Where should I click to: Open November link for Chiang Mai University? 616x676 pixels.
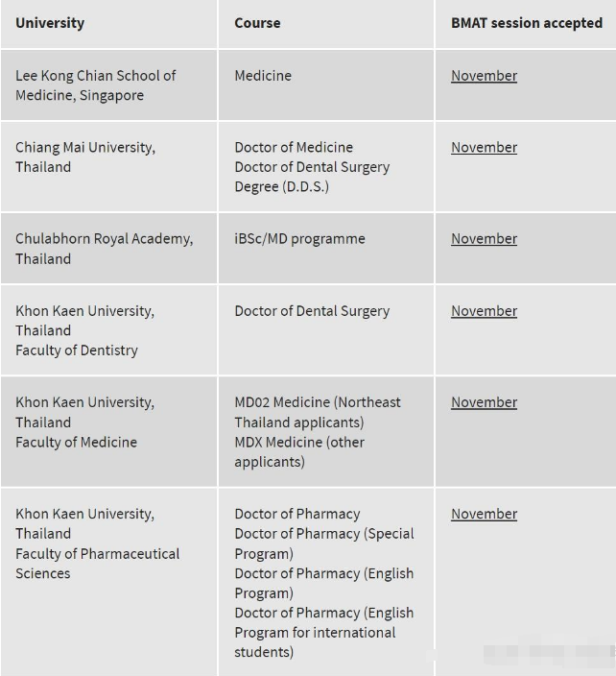pyautogui.click(x=484, y=148)
